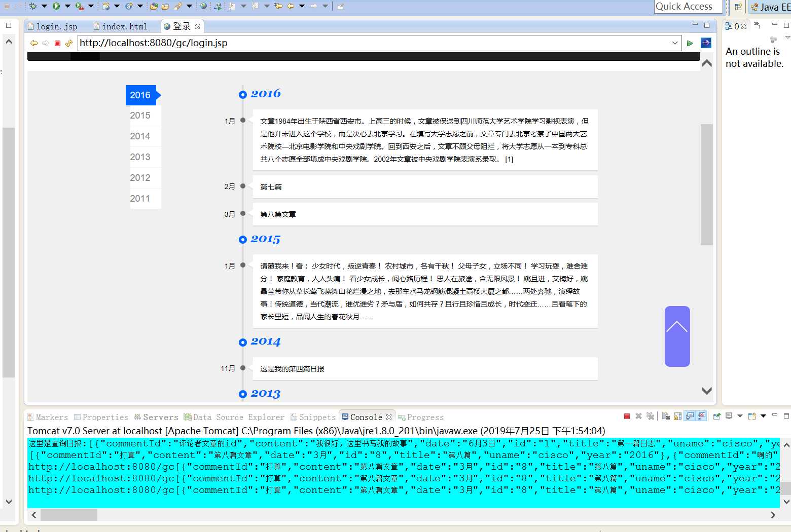Click Clear Console icon in Console toolbar

[666, 416]
